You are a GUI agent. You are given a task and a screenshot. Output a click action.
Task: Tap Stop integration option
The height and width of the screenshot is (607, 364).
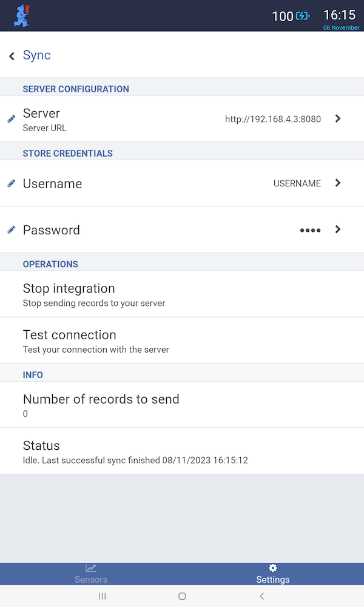(x=182, y=294)
